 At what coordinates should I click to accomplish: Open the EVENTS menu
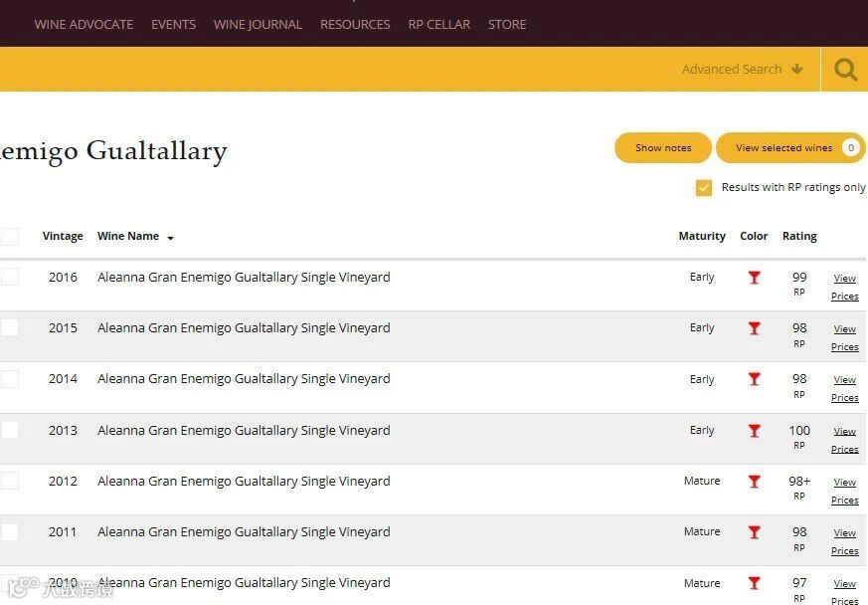click(173, 24)
